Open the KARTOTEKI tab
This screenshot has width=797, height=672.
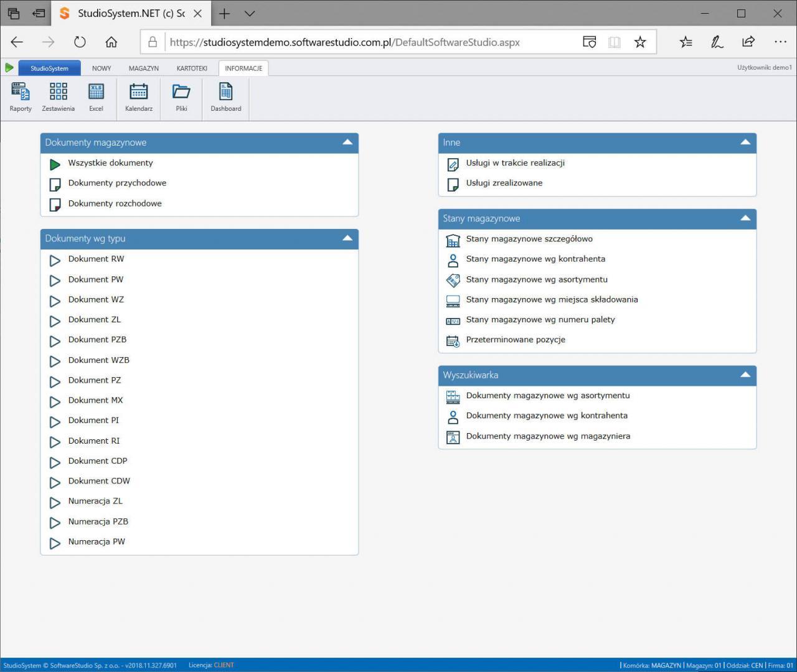[x=191, y=68]
